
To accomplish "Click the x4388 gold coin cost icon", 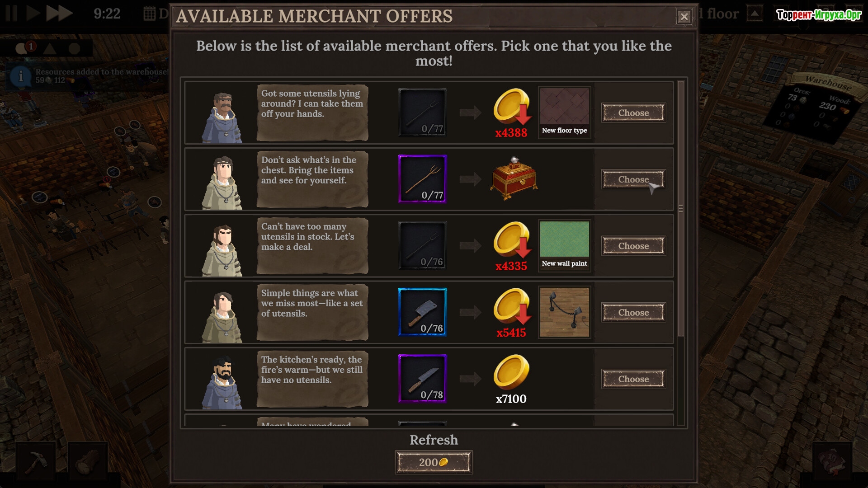I will point(512,107).
